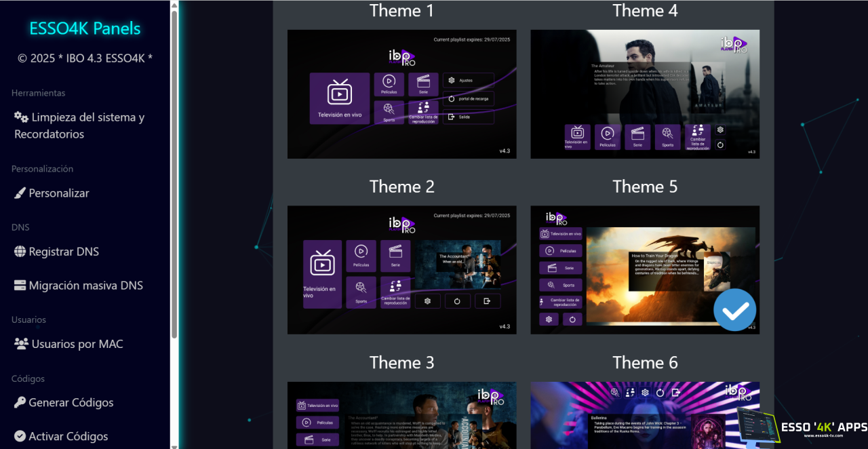Screen dimensions: 868x449
Task: Click the check-circle icon for Activar Códigos
Action: pyautogui.click(x=20, y=436)
